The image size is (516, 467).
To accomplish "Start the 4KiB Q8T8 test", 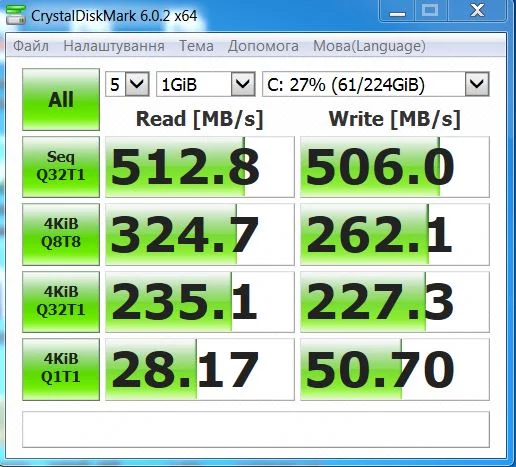I will 61,234.
